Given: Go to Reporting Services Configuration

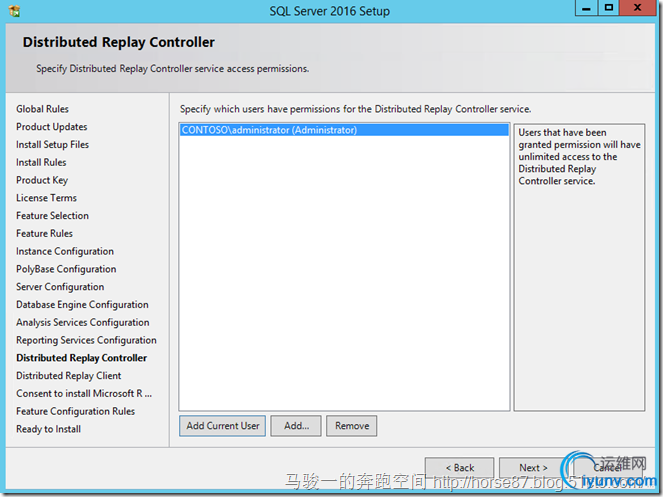Looking at the screenshot, I should [86, 340].
